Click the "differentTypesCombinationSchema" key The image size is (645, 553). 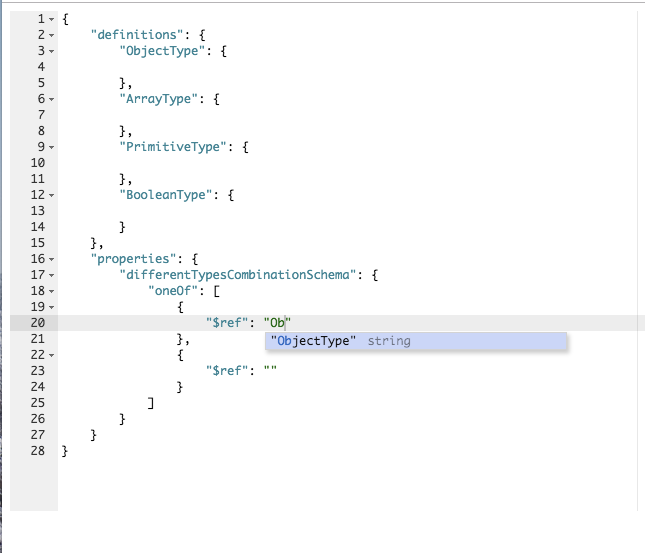(x=238, y=274)
